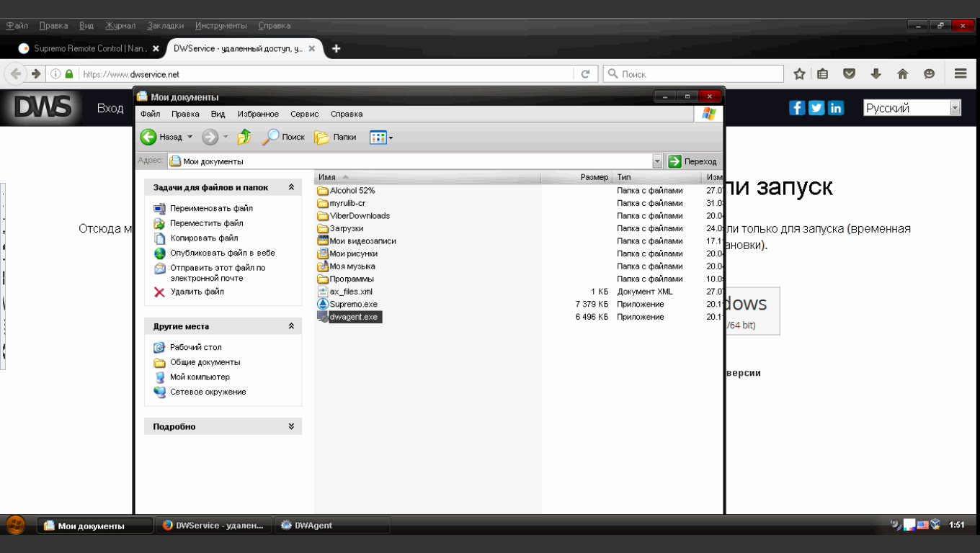Expand the Подробно details panel
The height and width of the screenshot is (553, 980).
(x=291, y=426)
